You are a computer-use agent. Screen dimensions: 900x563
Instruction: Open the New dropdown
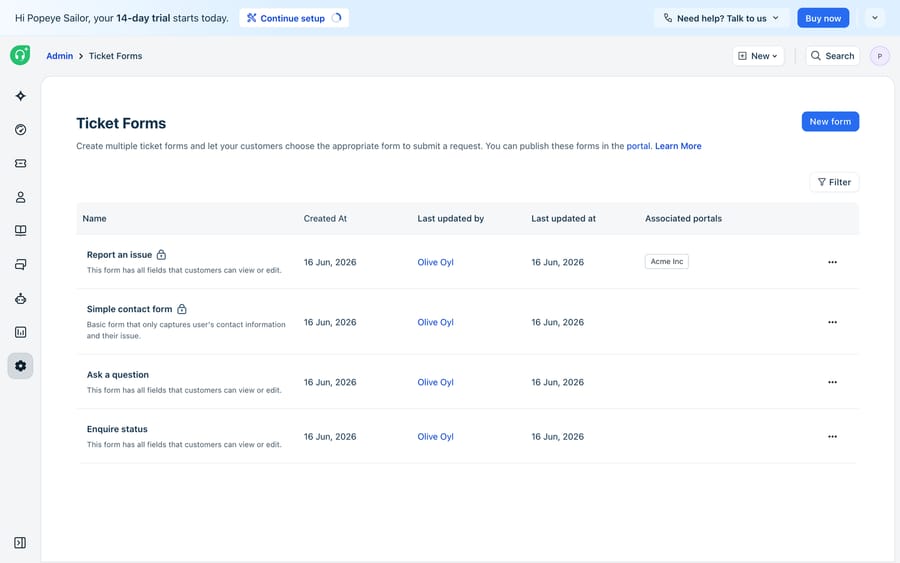point(758,56)
